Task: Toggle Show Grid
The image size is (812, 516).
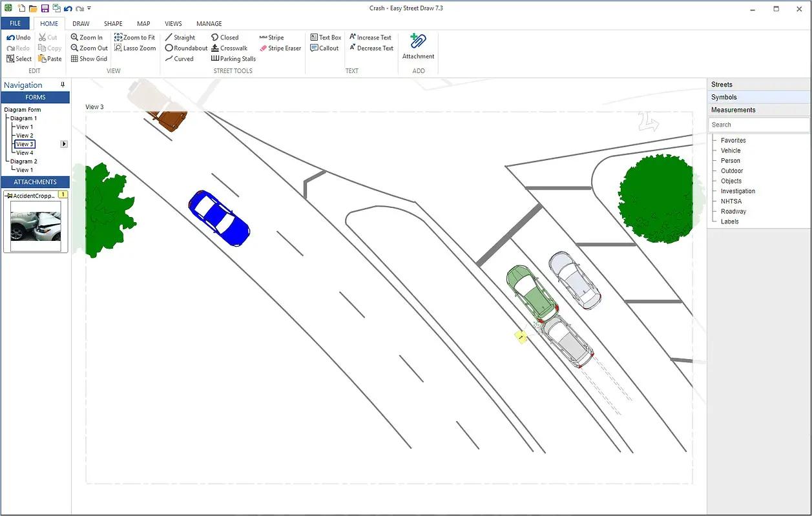Action: point(89,59)
